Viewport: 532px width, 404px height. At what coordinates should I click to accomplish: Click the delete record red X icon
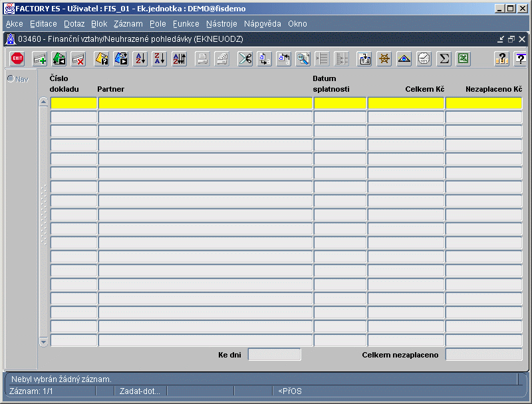click(78, 58)
